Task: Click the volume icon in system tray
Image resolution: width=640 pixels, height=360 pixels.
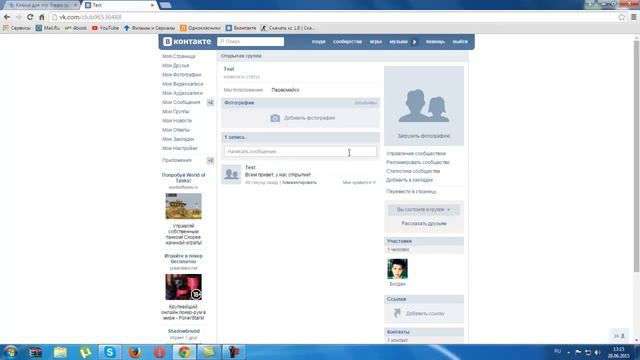Action: pos(598,352)
